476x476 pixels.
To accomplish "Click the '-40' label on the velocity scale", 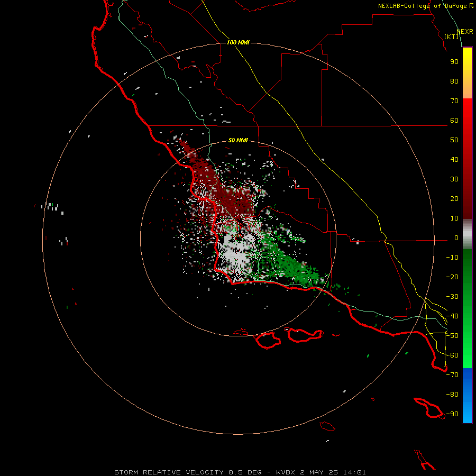I will tap(452, 316).
